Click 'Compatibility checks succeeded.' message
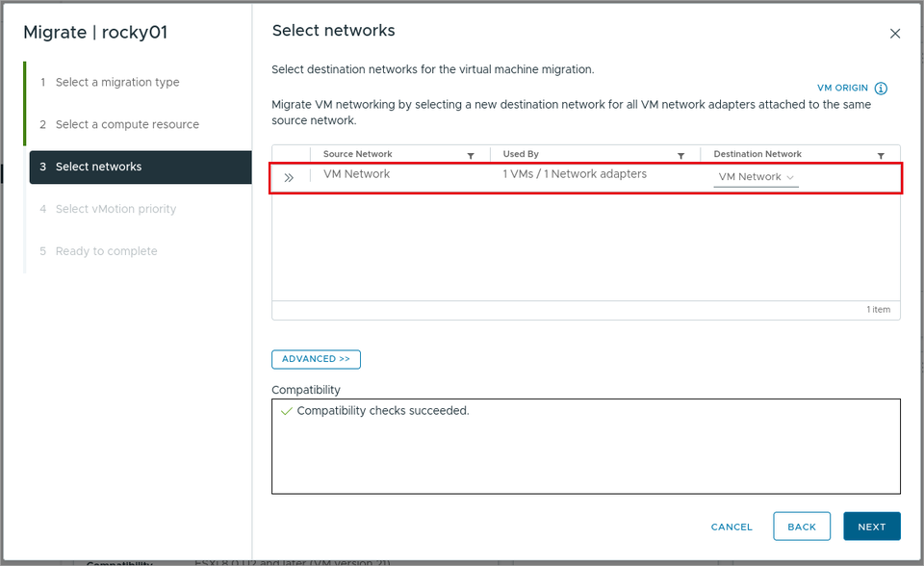924x566 pixels. pyautogui.click(x=383, y=411)
